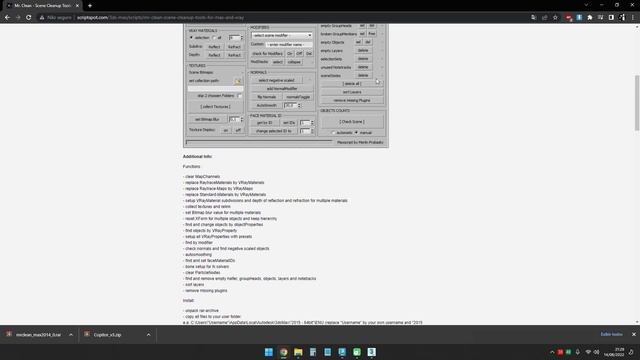Expand options for the mcclean rar download
Viewport: 640px width, 360px height.
(71, 335)
